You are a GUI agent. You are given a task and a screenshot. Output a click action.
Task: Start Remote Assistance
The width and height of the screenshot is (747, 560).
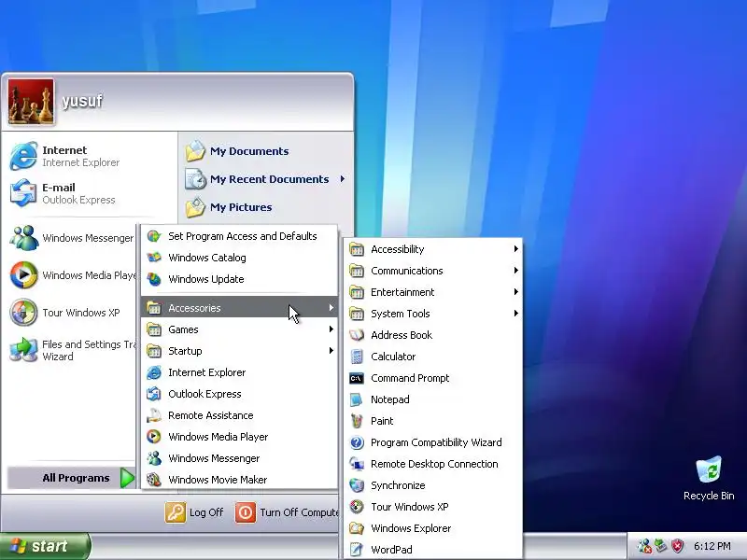pyautogui.click(x=240, y=415)
